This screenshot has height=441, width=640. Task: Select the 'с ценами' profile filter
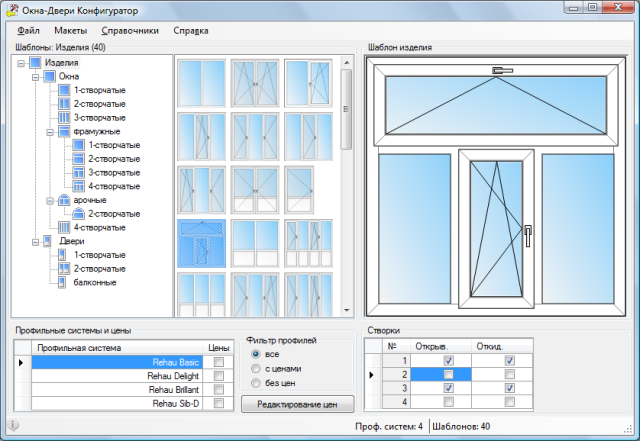256,368
